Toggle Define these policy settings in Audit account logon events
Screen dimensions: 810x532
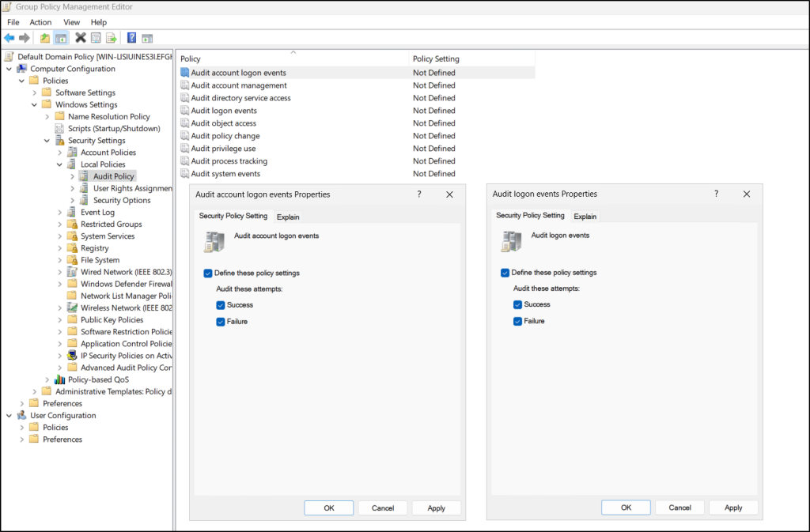(x=208, y=273)
